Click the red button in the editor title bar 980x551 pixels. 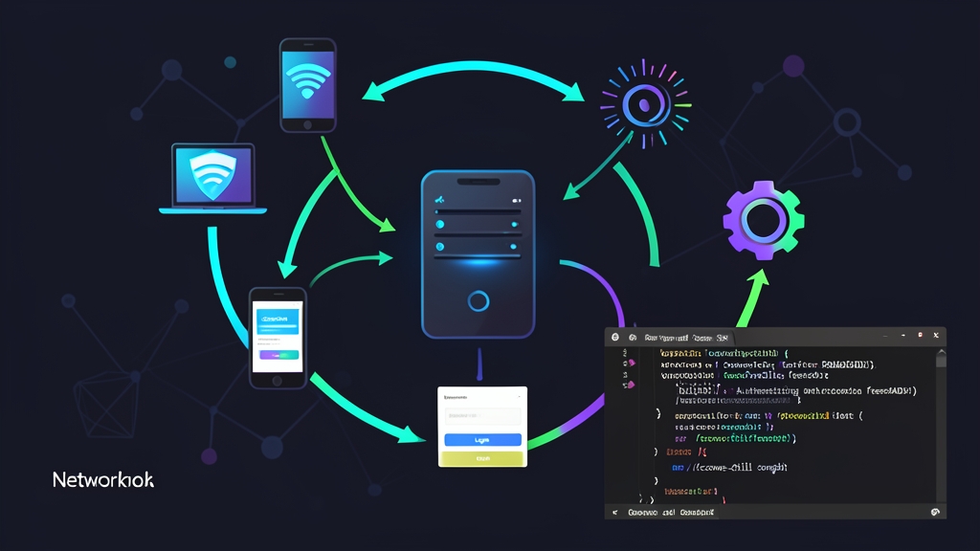[920, 336]
